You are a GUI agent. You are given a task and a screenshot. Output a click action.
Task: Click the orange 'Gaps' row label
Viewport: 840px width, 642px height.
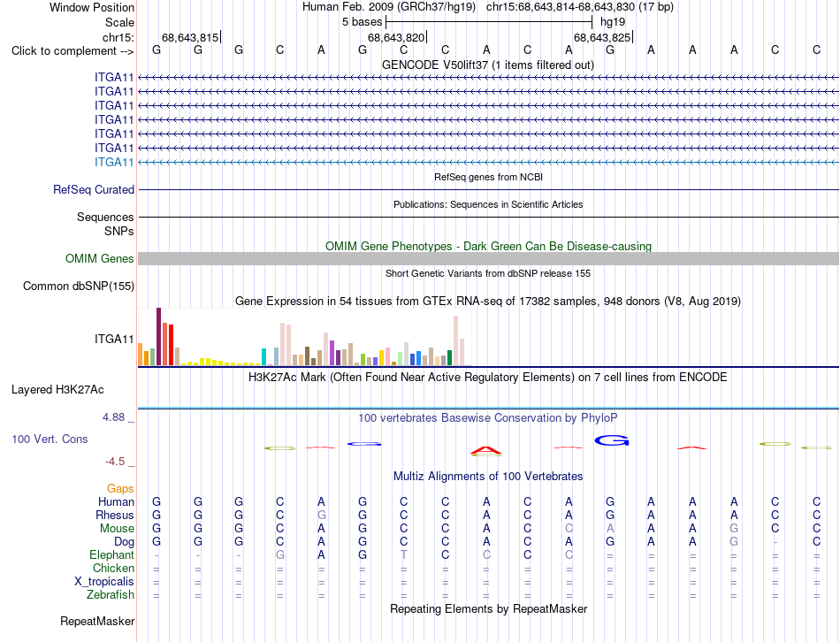pos(120,488)
